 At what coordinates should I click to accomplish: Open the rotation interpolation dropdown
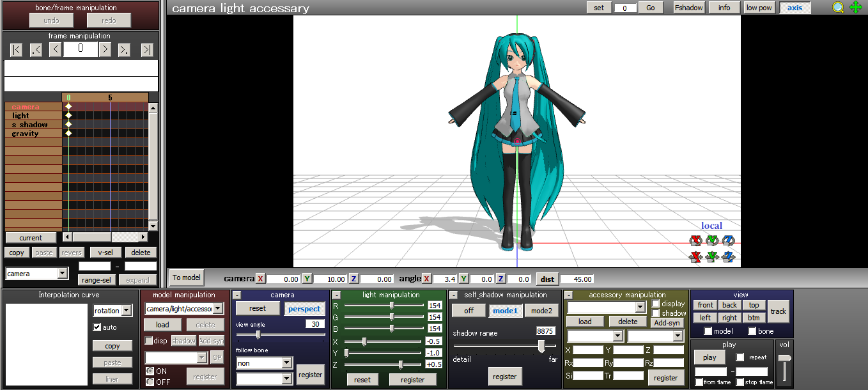point(112,311)
